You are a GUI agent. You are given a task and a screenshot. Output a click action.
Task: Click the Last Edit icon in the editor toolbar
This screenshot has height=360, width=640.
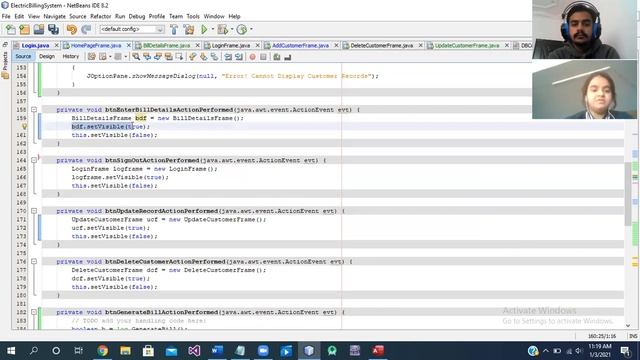[91, 57]
